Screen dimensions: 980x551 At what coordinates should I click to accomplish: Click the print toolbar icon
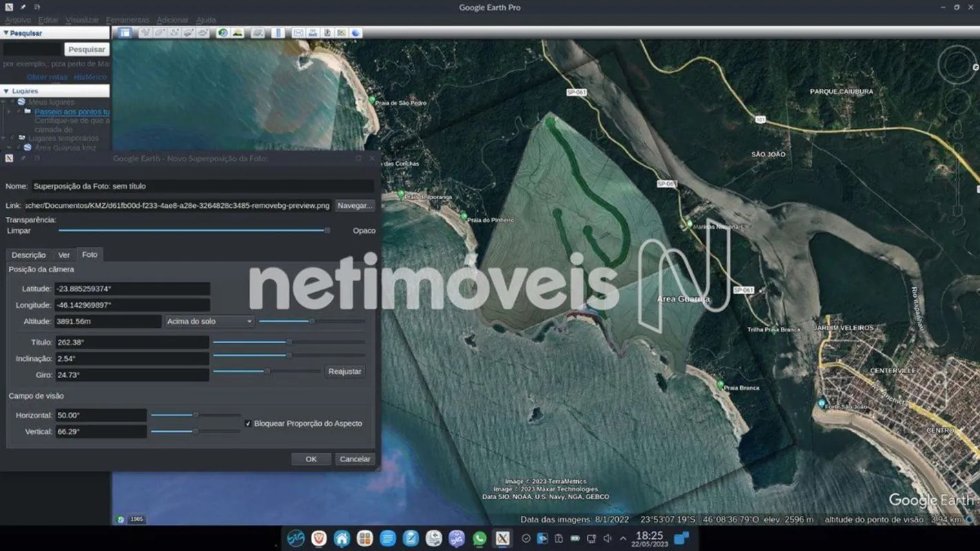coord(313,32)
